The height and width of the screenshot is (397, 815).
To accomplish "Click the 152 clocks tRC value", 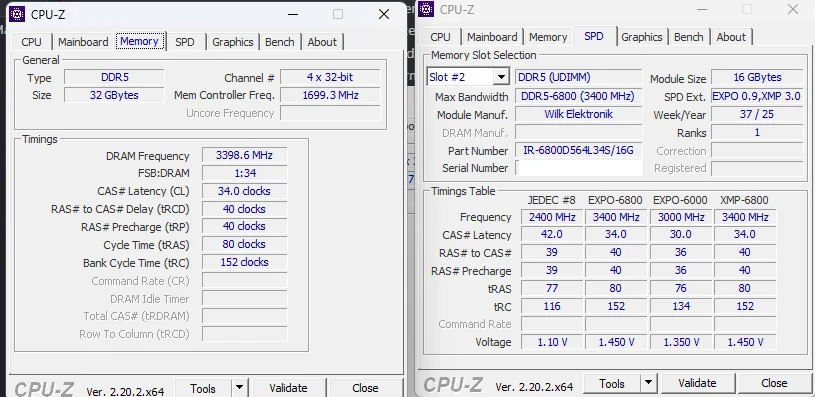I will coord(244,262).
